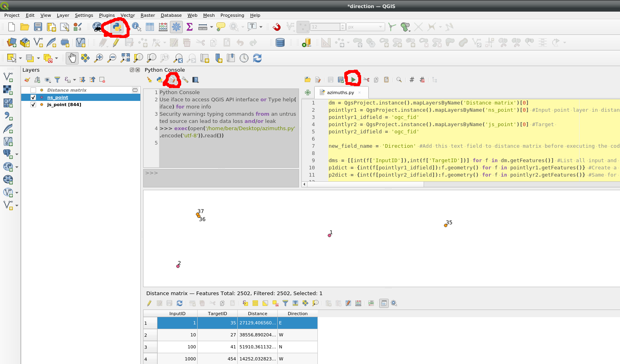
Task: Click the Refresh map icon
Action: pos(257,58)
